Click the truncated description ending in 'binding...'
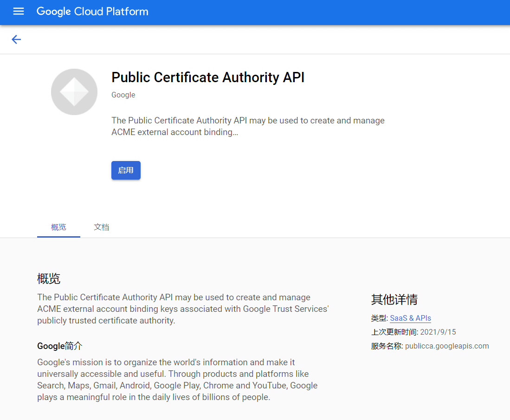This screenshot has height=420, width=510. pyautogui.click(x=248, y=126)
